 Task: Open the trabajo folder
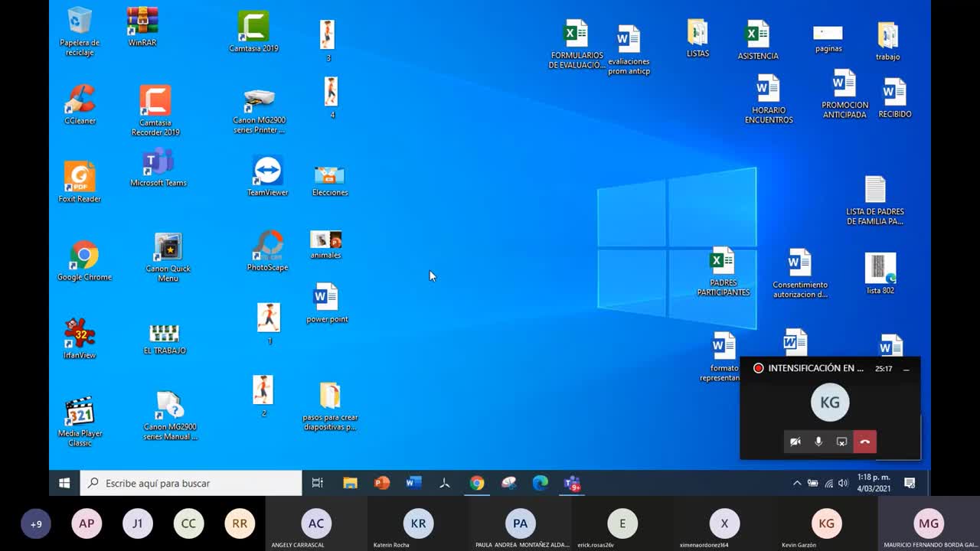point(888,41)
